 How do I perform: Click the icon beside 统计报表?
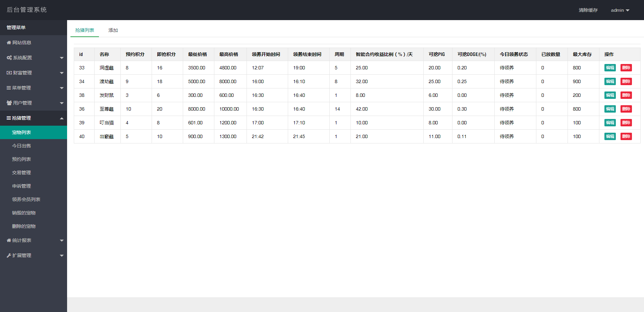click(9, 240)
